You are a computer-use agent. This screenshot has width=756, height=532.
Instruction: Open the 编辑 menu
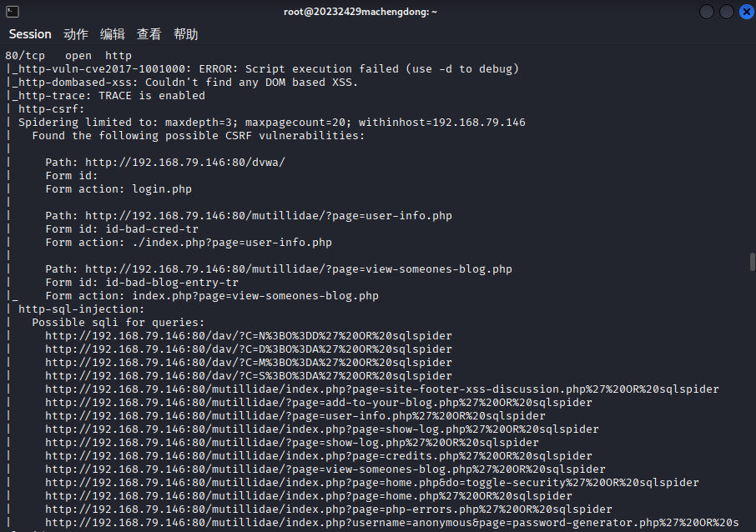pos(113,34)
